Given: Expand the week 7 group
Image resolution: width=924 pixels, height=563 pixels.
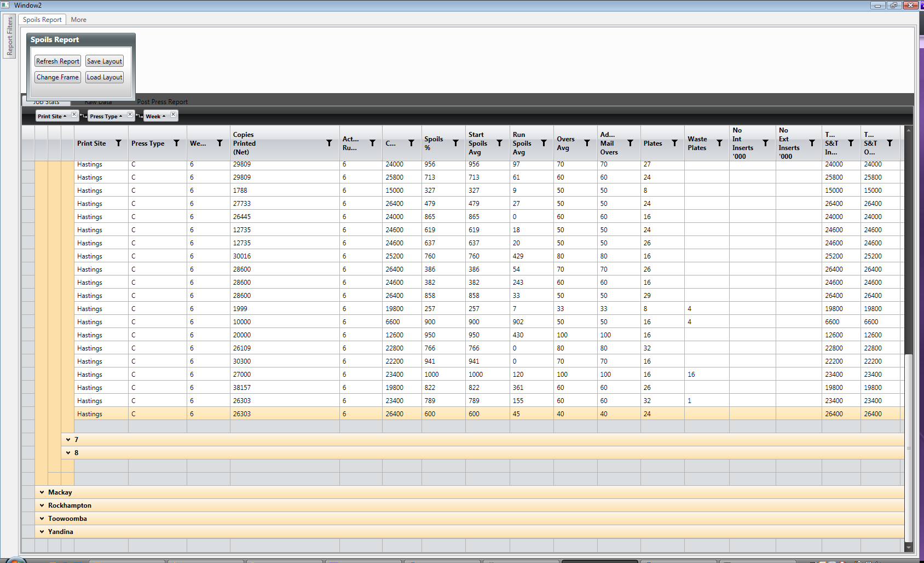Looking at the screenshot, I should coord(68,440).
